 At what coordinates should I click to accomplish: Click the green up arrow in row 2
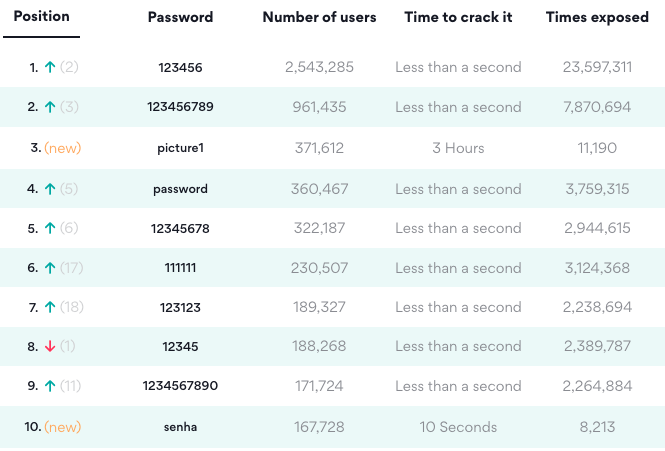click(x=50, y=107)
